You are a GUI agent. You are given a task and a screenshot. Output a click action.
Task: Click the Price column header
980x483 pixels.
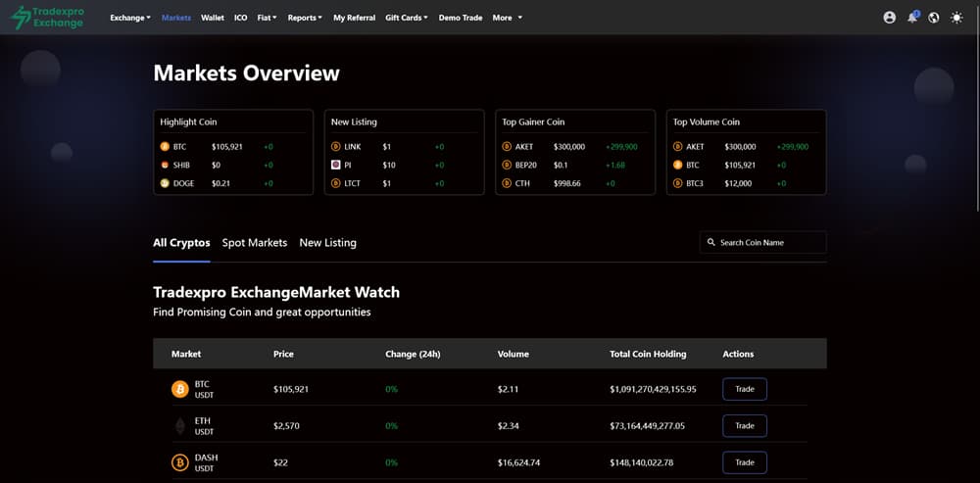(283, 354)
